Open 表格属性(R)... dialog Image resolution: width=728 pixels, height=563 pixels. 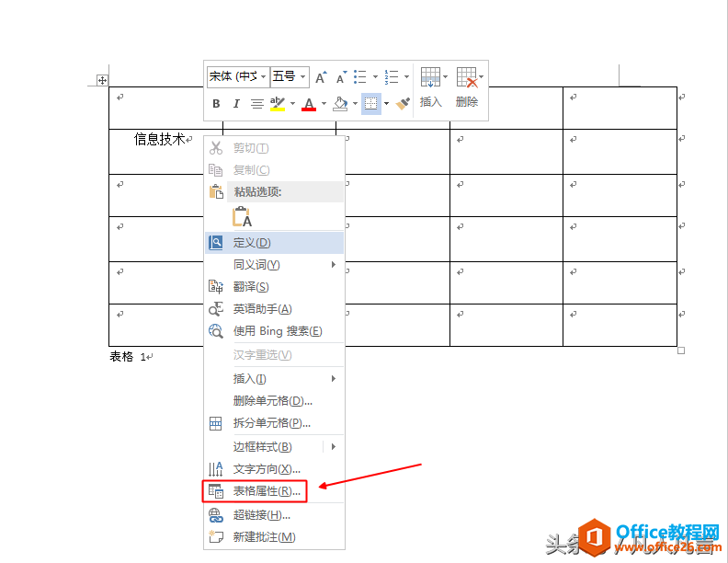[x=274, y=491]
